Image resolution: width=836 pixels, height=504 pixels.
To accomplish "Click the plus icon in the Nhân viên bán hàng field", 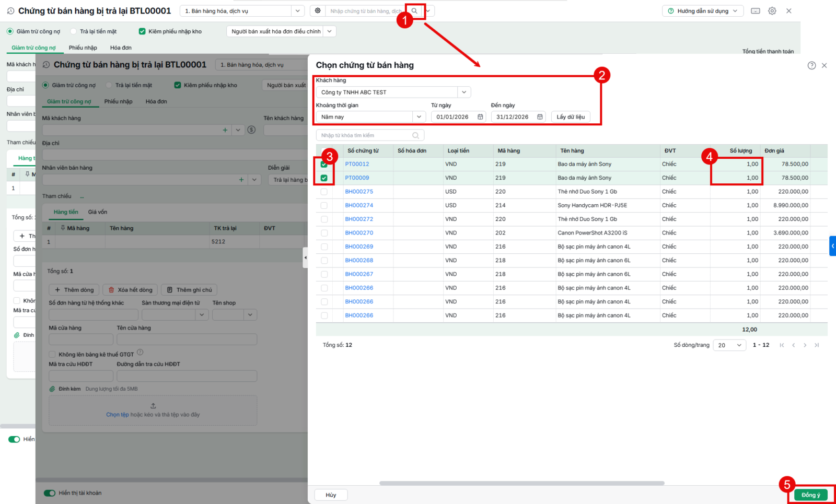I will tap(241, 180).
